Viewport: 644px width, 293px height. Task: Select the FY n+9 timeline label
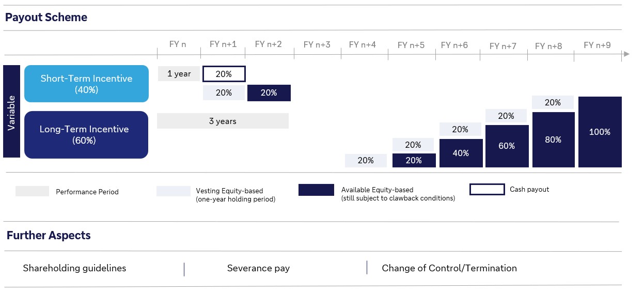[x=597, y=45]
